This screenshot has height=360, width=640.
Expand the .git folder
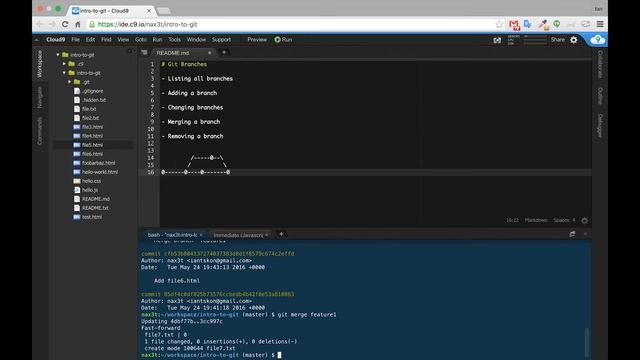tap(69, 82)
